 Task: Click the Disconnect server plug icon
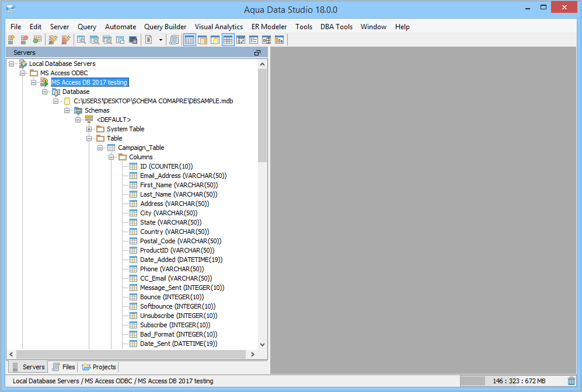click(x=66, y=40)
